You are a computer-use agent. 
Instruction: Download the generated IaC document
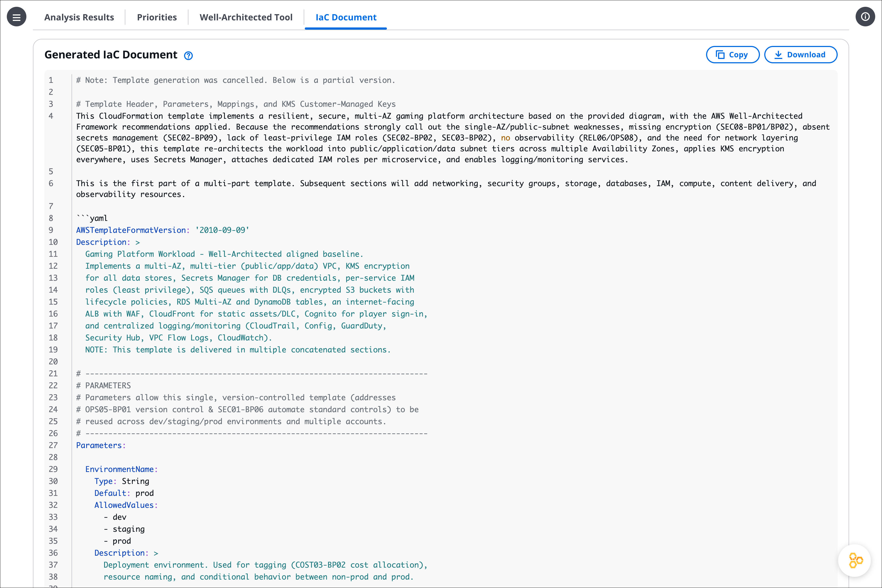click(x=801, y=55)
